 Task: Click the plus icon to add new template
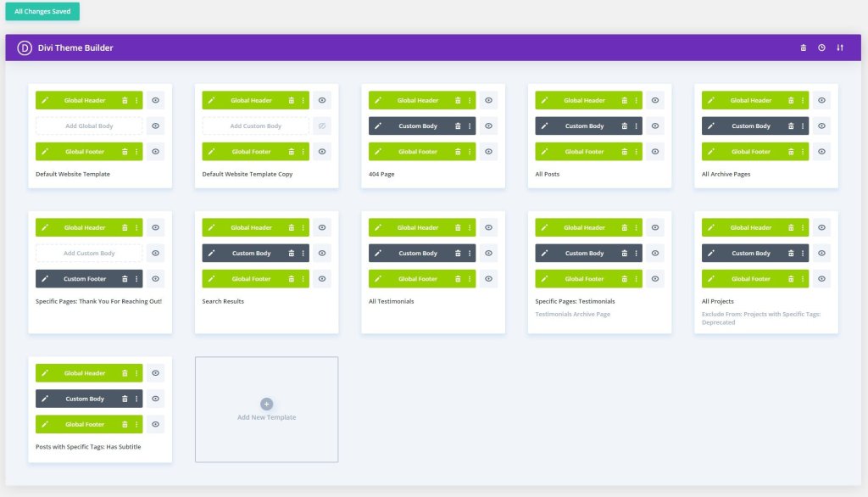click(266, 404)
